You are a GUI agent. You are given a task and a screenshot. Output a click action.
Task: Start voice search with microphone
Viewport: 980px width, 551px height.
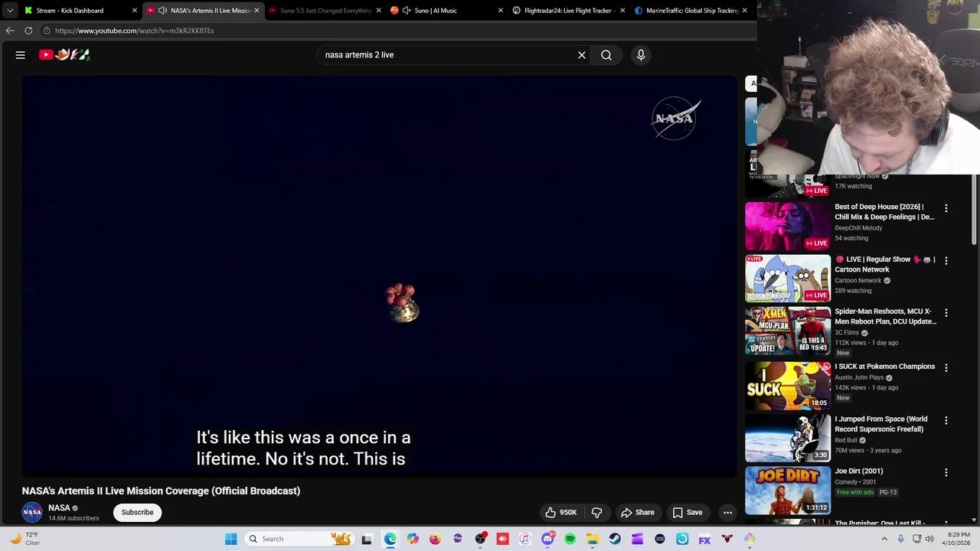[641, 55]
